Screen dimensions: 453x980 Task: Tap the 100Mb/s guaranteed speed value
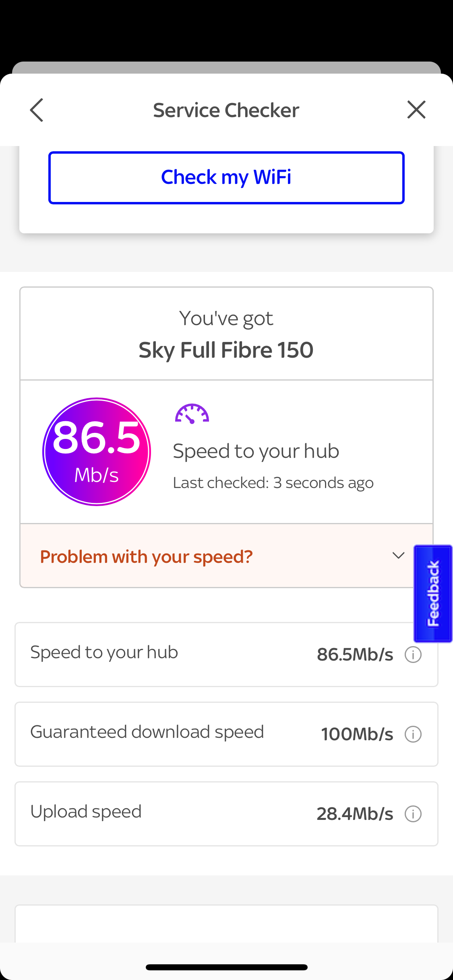(357, 734)
